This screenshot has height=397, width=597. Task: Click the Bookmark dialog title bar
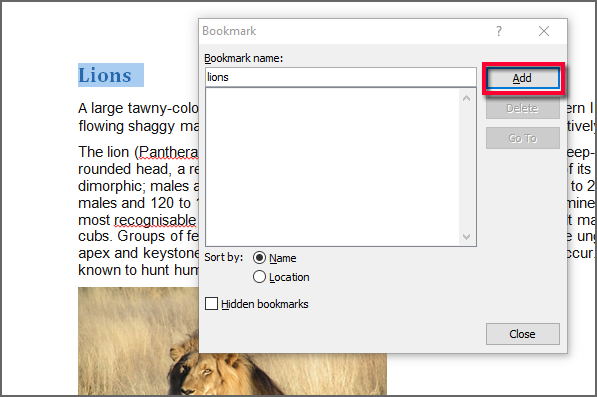pos(343,31)
